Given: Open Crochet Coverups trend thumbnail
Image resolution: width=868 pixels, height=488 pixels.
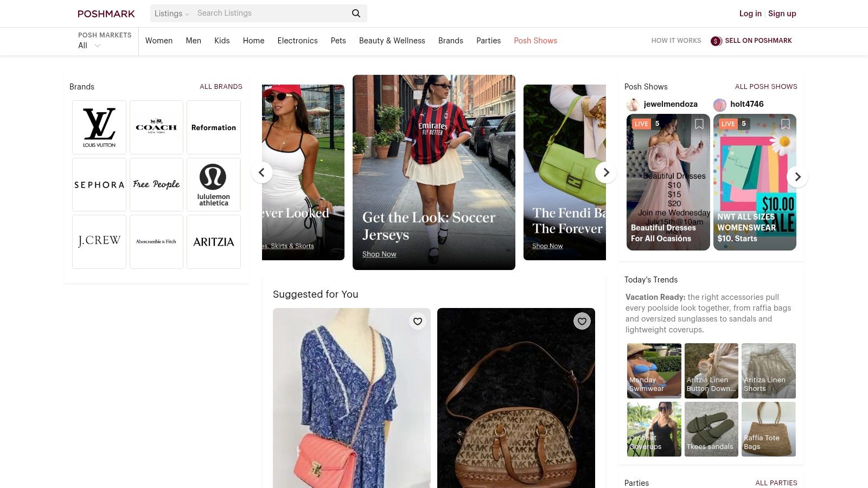Looking at the screenshot, I should point(654,429).
